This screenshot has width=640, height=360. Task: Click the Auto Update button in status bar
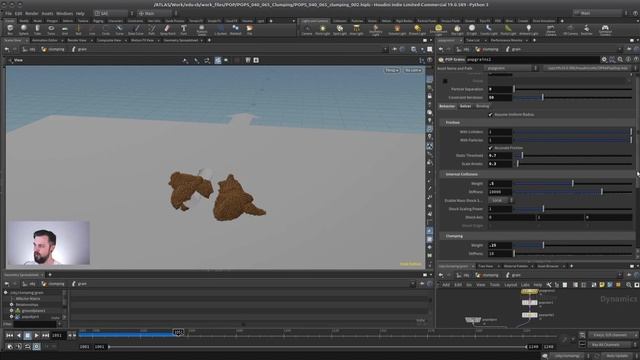(617, 356)
